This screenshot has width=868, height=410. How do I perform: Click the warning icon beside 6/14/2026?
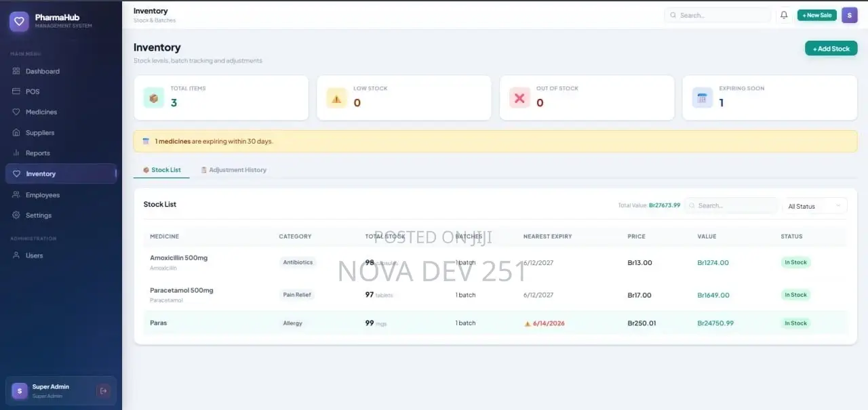pyautogui.click(x=528, y=324)
